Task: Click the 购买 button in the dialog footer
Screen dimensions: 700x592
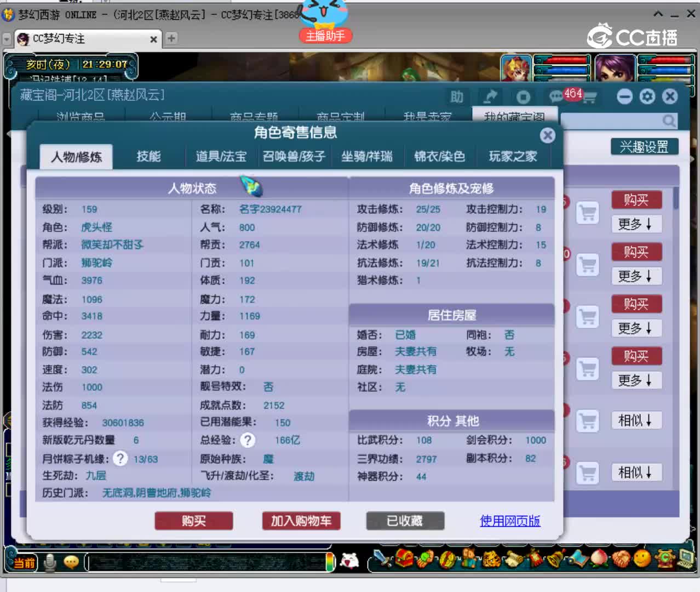Action: (194, 521)
